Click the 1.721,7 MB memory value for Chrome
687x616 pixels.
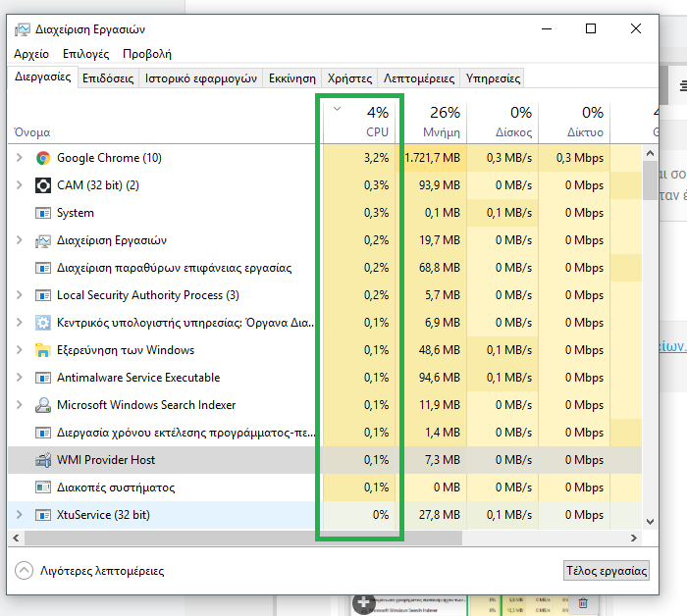tap(433, 158)
